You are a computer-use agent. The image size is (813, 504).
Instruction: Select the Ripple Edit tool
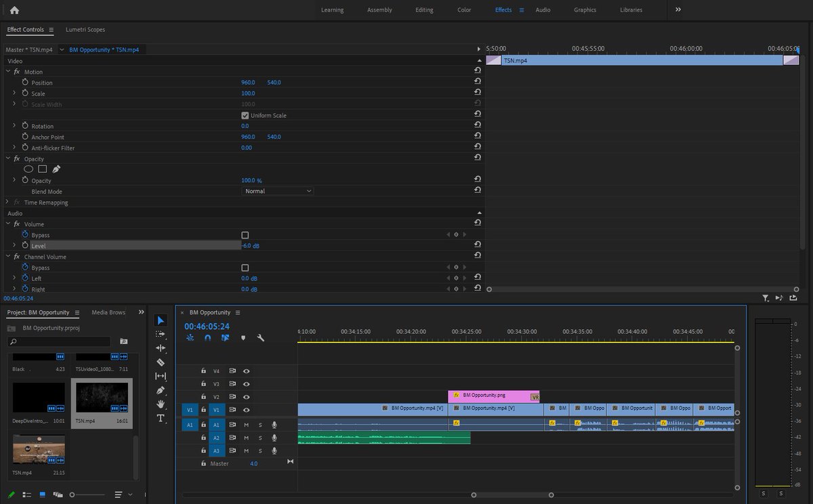[161, 348]
